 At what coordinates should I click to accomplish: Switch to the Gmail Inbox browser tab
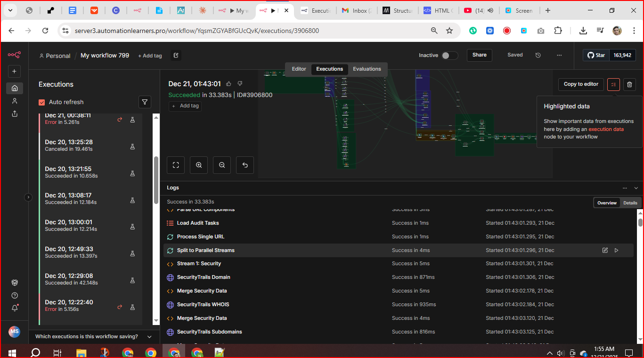pos(356,10)
